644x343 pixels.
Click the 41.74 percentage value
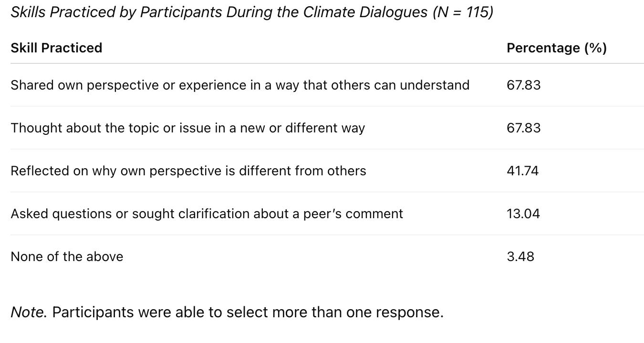pyautogui.click(x=522, y=171)
